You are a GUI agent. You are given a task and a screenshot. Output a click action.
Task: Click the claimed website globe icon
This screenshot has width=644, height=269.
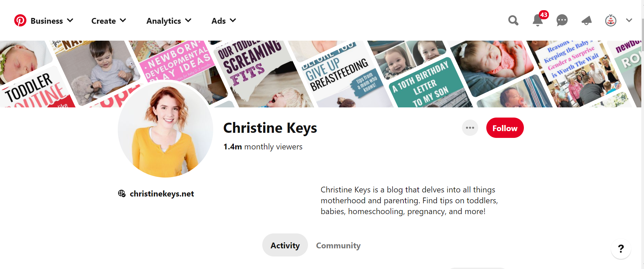point(122,193)
